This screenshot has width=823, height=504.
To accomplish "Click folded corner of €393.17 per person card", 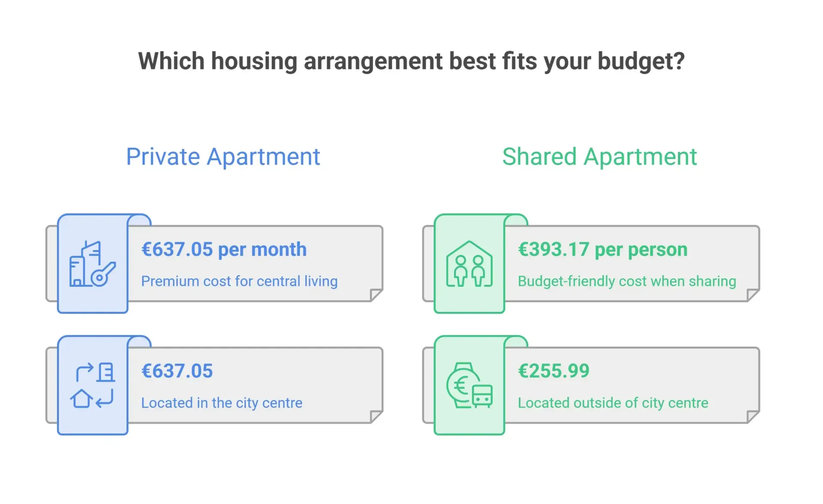I will [x=753, y=295].
